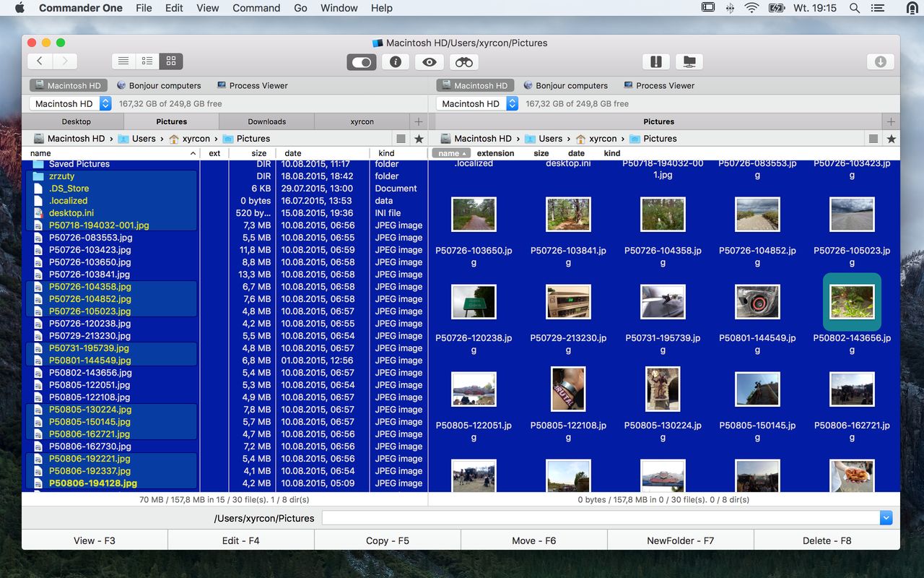This screenshot has height=578, width=924.
Task: Click the eye Quick Look icon
Action: (x=430, y=62)
